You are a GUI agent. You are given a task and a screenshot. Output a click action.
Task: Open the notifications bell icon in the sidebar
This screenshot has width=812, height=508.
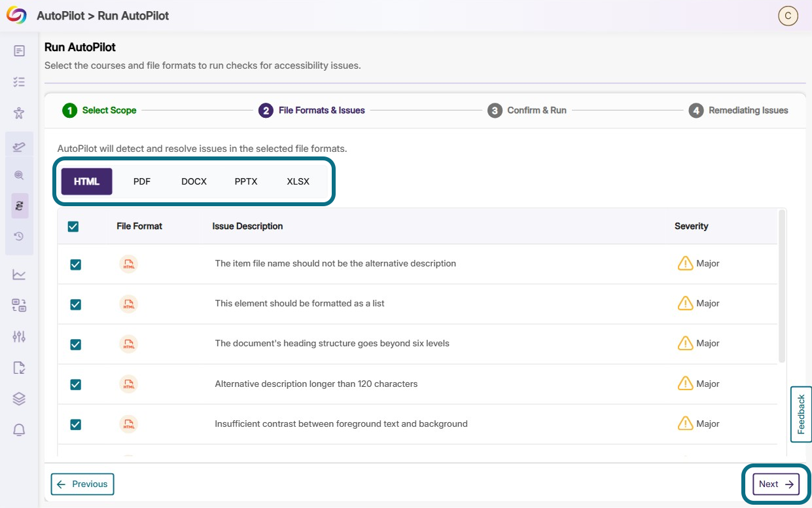19,430
